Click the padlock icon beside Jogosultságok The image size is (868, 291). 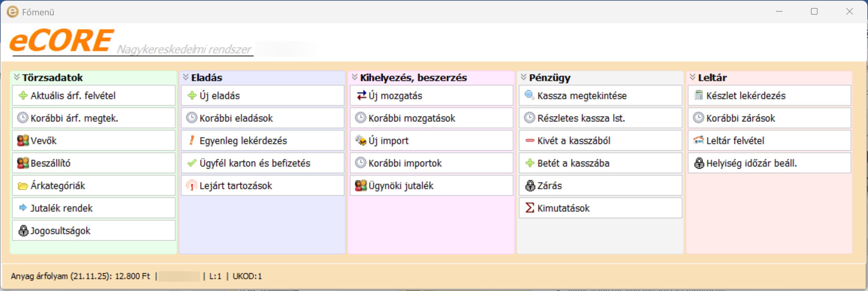coord(23,231)
